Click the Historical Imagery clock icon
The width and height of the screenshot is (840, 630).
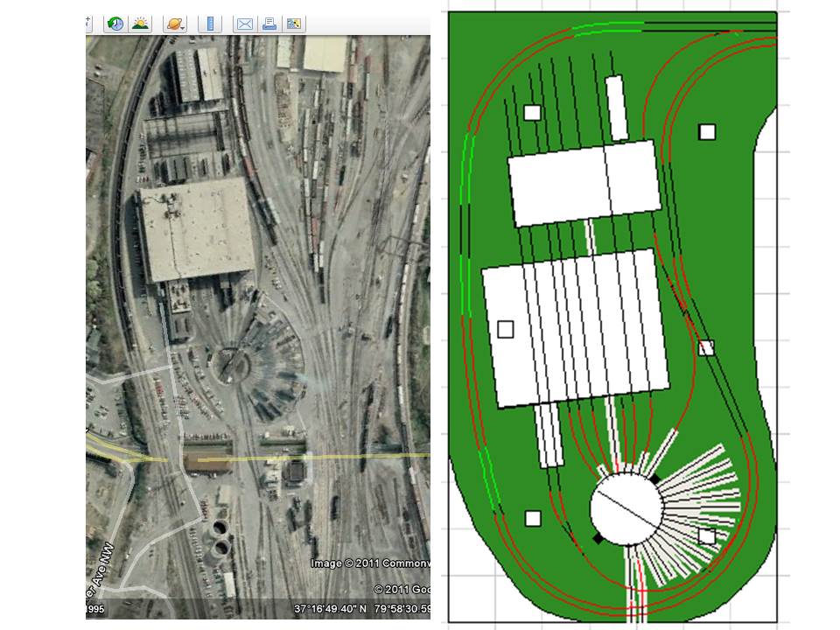click(115, 24)
